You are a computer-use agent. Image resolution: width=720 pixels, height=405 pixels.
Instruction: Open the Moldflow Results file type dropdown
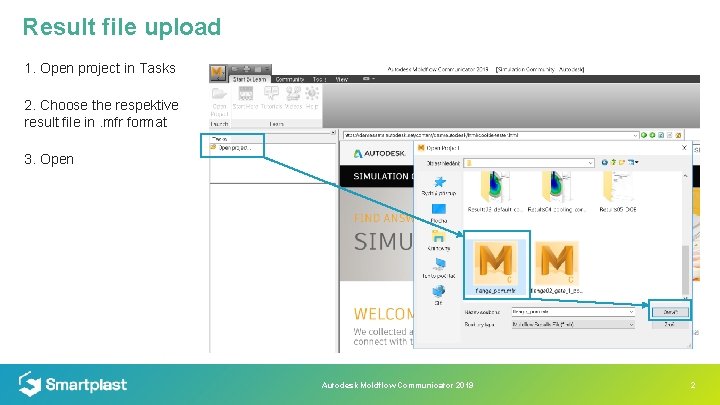click(573, 324)
